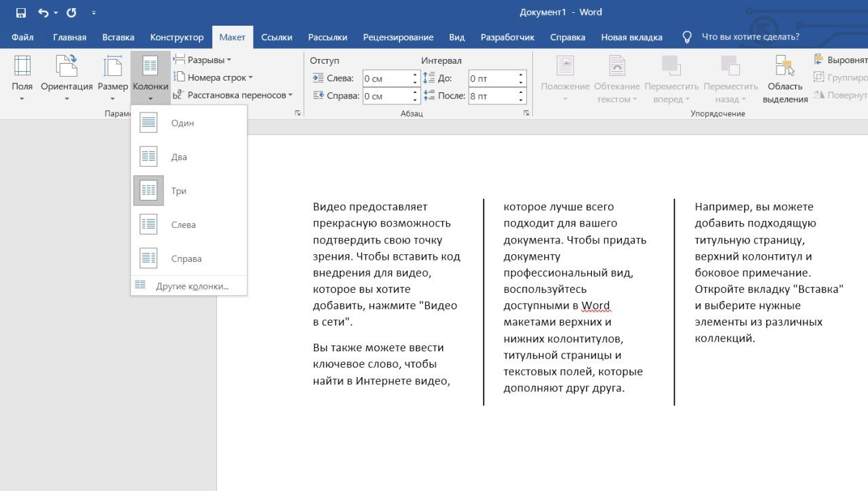868x491 pixels.
Task: Click the Redo icon in quick access
Action: coord(71,13)
